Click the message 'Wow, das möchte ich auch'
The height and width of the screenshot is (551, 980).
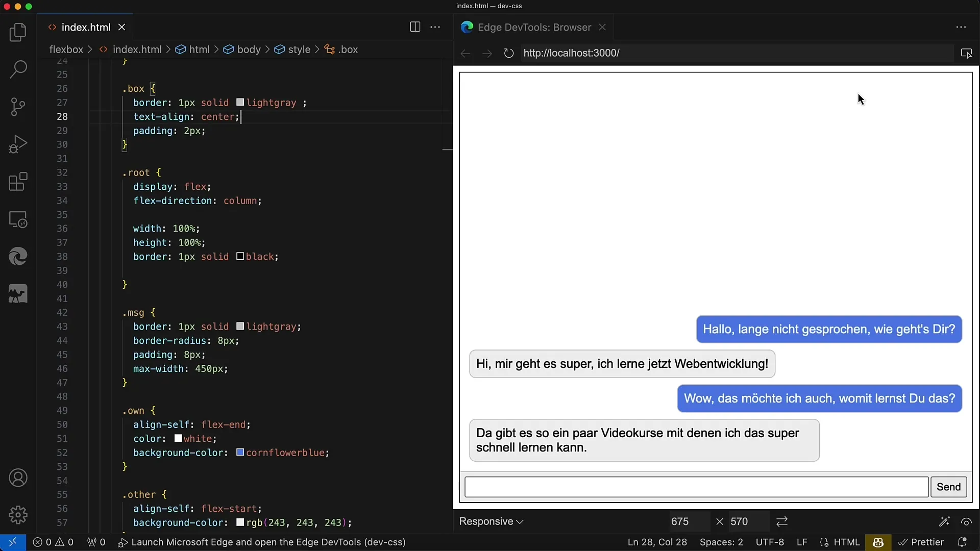819,398
